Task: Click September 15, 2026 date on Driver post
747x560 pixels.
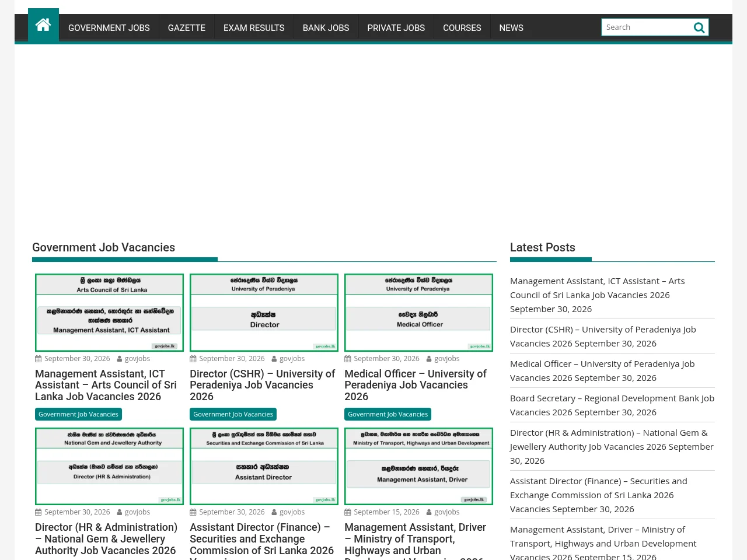Action: (386, 512)
